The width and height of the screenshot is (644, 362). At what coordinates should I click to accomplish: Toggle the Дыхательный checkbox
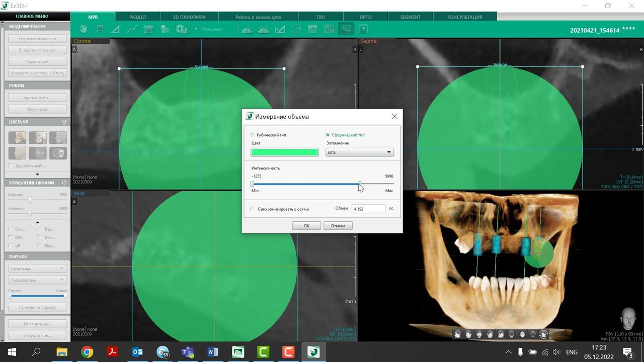(11, 166)
